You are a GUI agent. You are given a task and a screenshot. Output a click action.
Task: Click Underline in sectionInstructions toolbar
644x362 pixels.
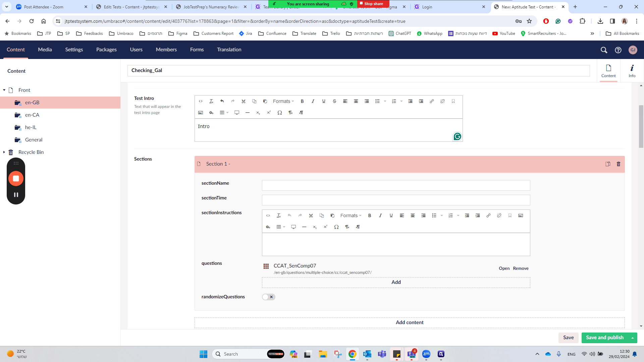(x=391, y=216)
